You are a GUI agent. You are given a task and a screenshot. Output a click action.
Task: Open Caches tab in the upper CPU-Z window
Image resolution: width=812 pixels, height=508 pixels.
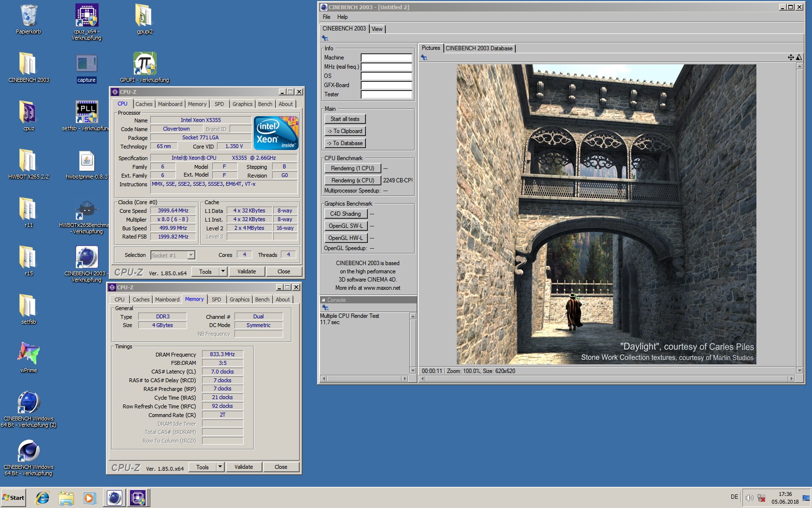pyautogui.click(x=144, y=104)
